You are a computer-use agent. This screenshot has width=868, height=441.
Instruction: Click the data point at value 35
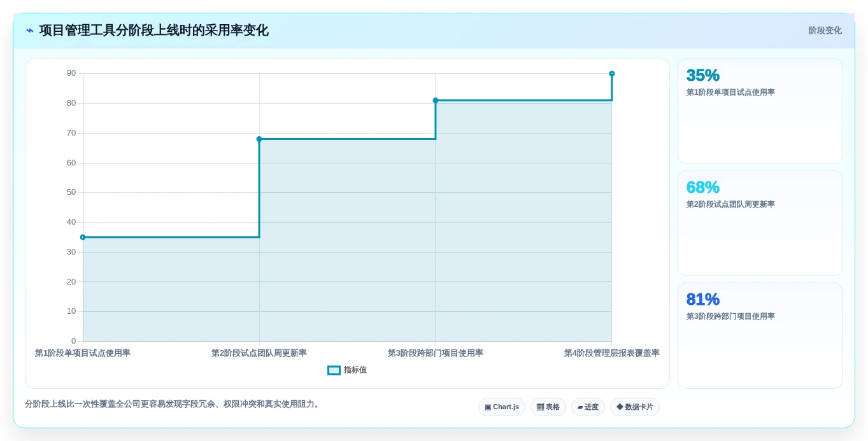(x=83, y=237)
